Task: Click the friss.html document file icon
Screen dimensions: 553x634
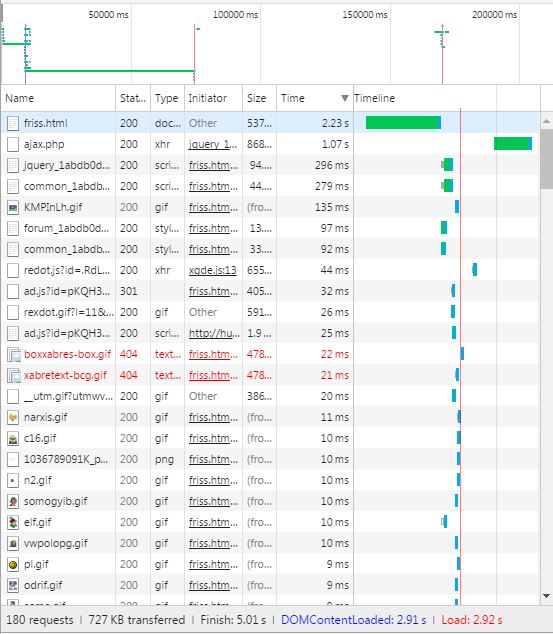Action: click(x=13, y=123)
